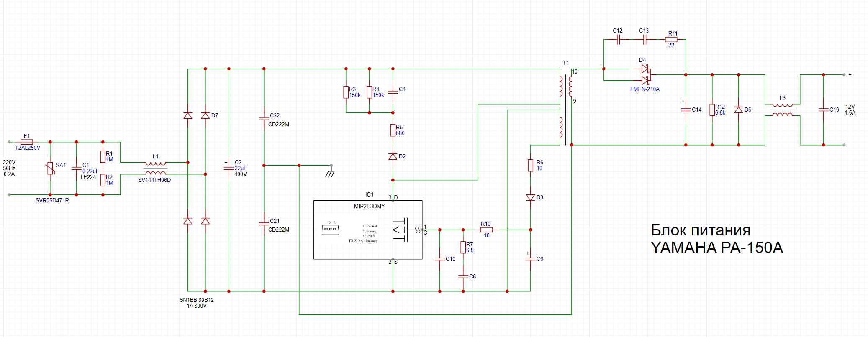Select the "6.8" value of R7

pyautogui.click(x=470, y=250)
